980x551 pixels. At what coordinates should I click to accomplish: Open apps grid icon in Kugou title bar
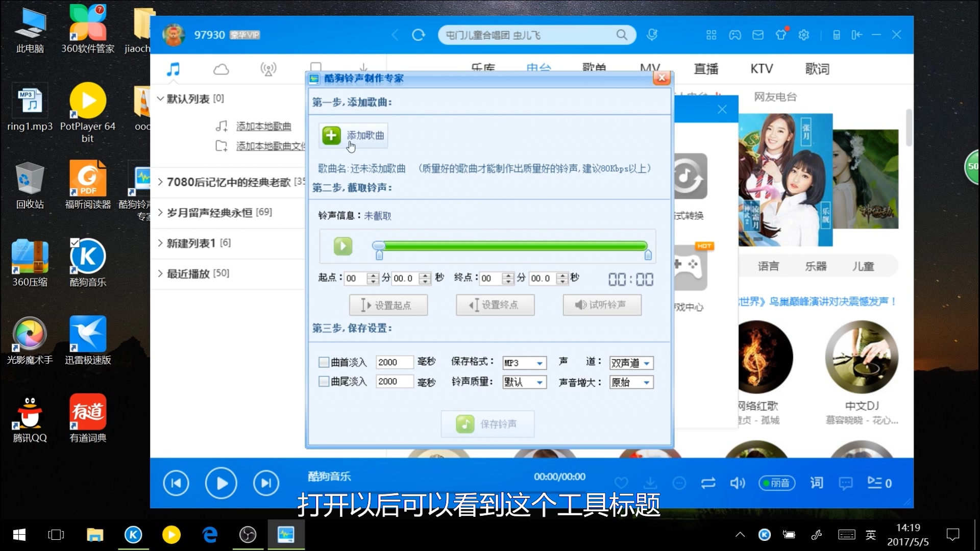(x=711, y=35)
